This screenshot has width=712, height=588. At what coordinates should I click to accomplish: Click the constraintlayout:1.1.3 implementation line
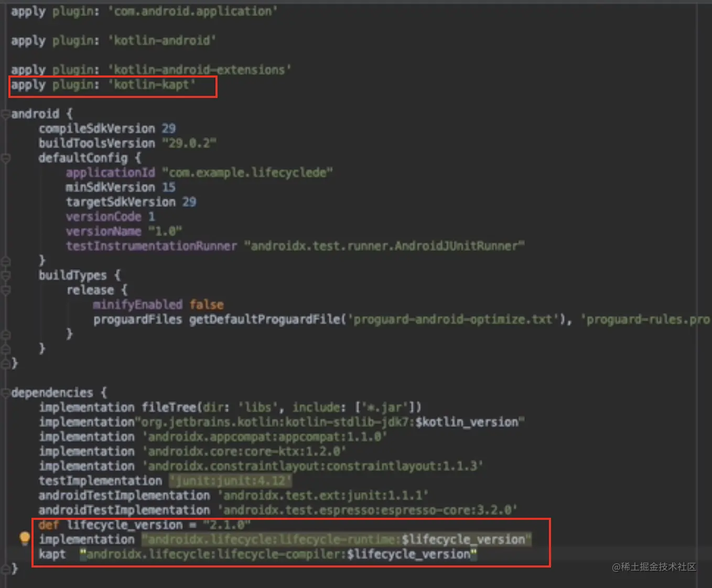[261, 466]
